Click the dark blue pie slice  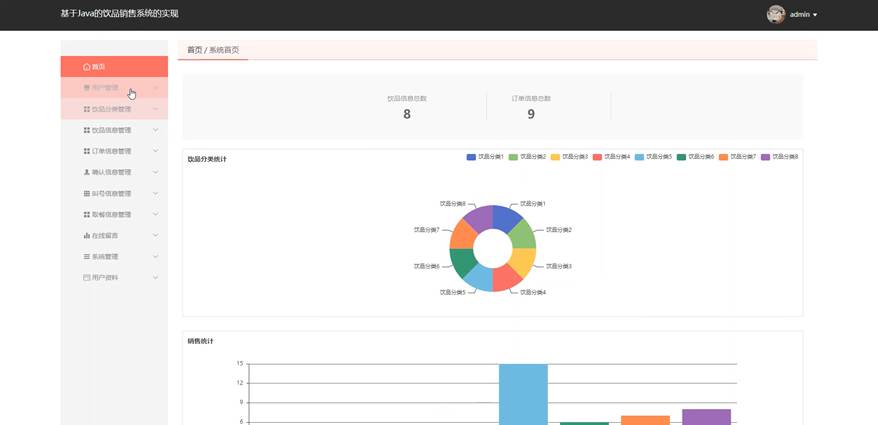(505, 217)
